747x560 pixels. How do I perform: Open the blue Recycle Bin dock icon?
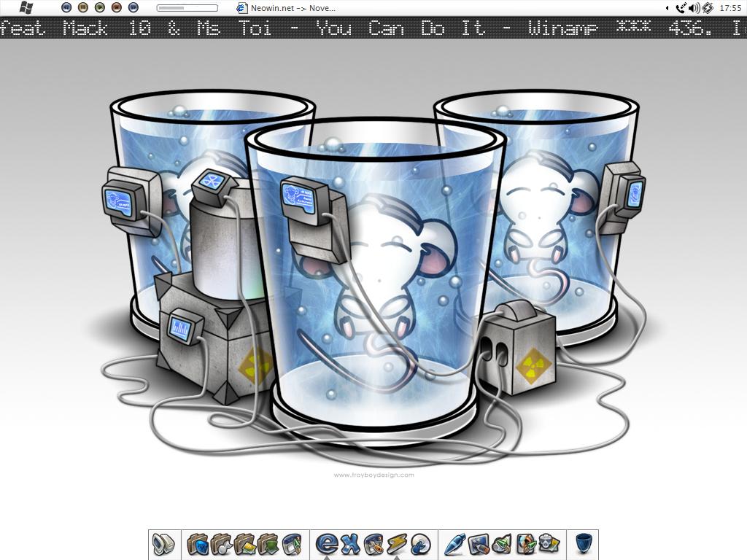click(x=584, y=544)
